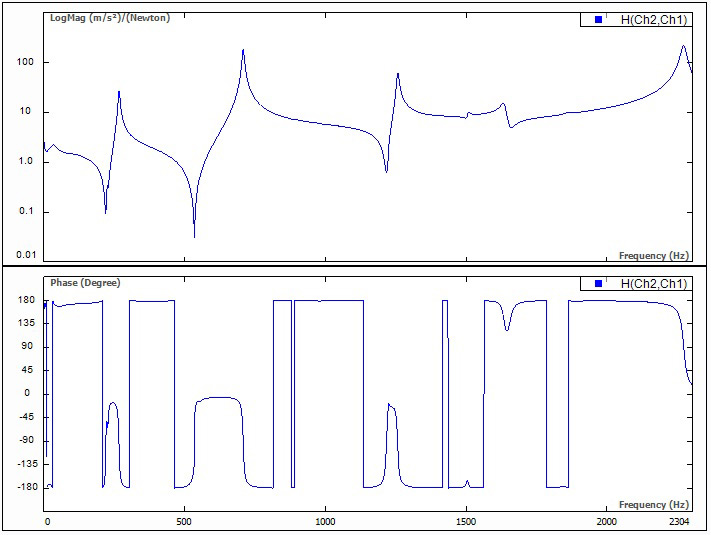Viewport: 711px width, 535px height.
Task: Click the Frequency (Hz) label of the phase plot
Action: click(654, 505)
